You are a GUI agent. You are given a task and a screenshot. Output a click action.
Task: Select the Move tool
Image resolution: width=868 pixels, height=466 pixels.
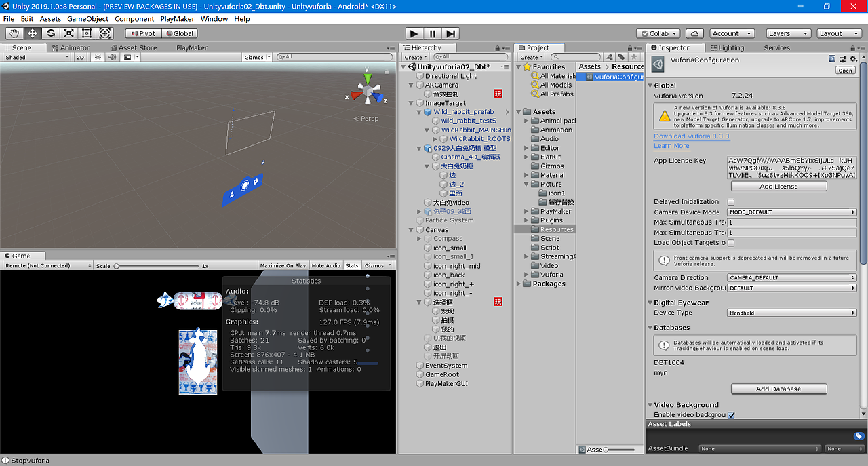click(33, 33)
